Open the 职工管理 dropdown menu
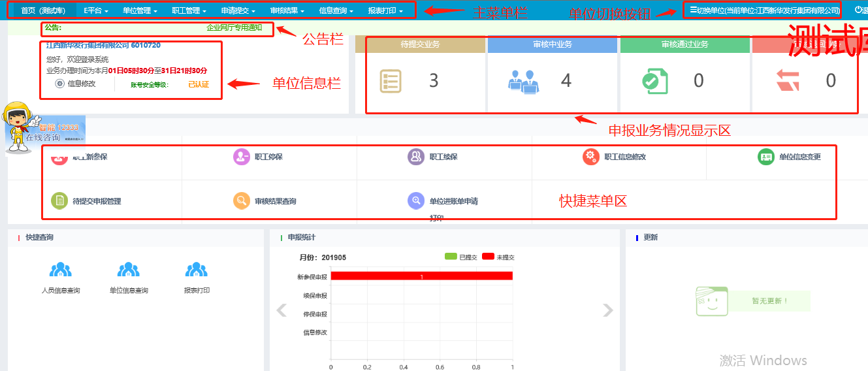 click(189, 10)
